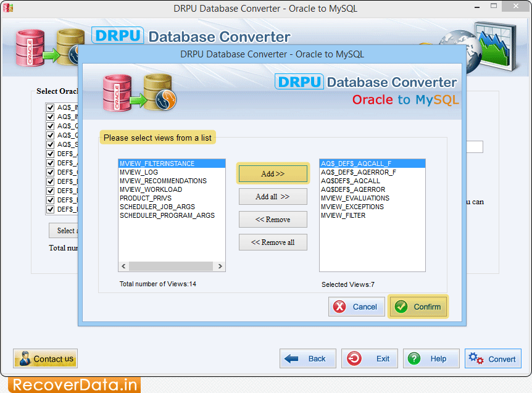Viewport: 532px width, 393px height.
Task: Toggle the second DEF$_ checkbox in the main window
Action: [x=50, y=163]
